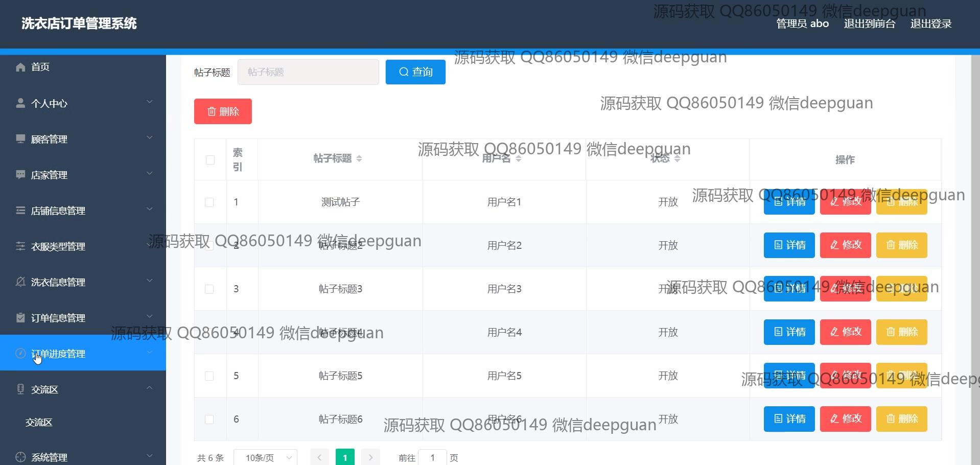Expand 个人中心 menu chevron
This screenshot has height=465, width=980.
(x=150, y=102)
